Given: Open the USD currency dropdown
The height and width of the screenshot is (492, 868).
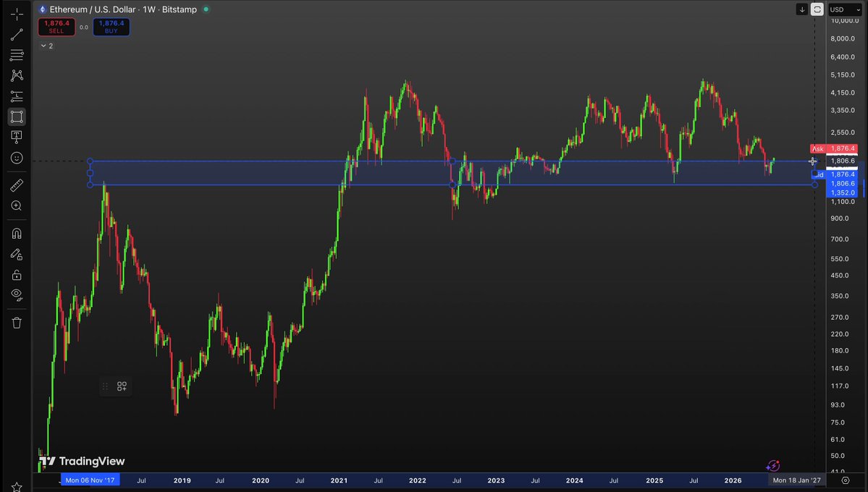Looking at the screenshot, I should (845, 9).
